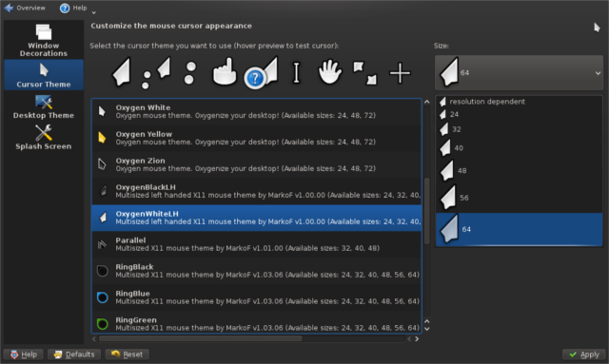Image resolution: width=609 pixels, height=364 pixels.
Task: Preview the arrow with busy dots cursor
Action: tap(156, 73)
